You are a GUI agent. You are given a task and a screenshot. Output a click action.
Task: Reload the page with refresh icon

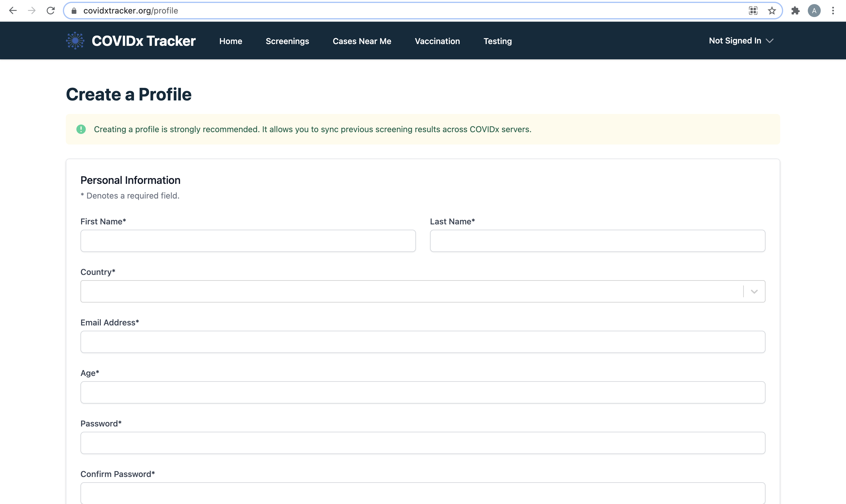click(x=51, y=11)
